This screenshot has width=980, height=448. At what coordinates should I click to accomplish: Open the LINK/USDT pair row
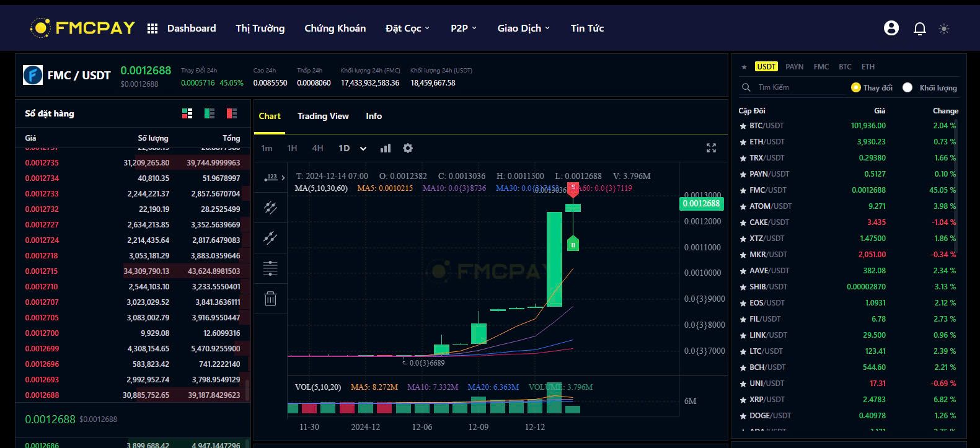(x=849, y=335)
